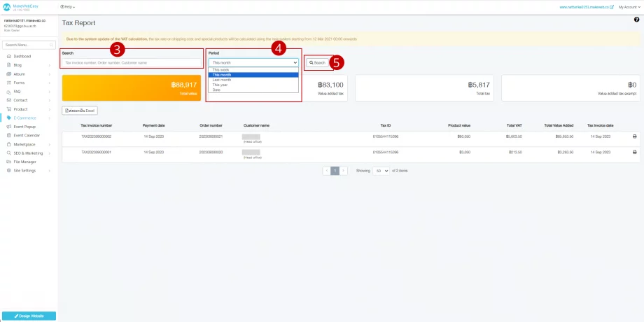Click the Payment date column header
Screen dimensions: 644x322
(153, 125)
